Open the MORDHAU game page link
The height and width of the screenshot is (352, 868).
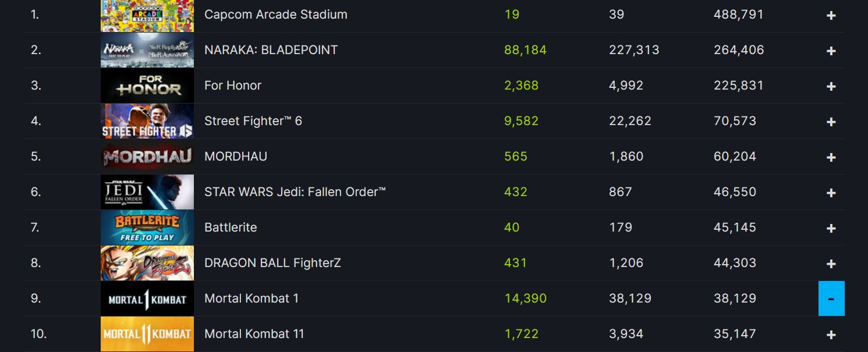coord(236,157)
